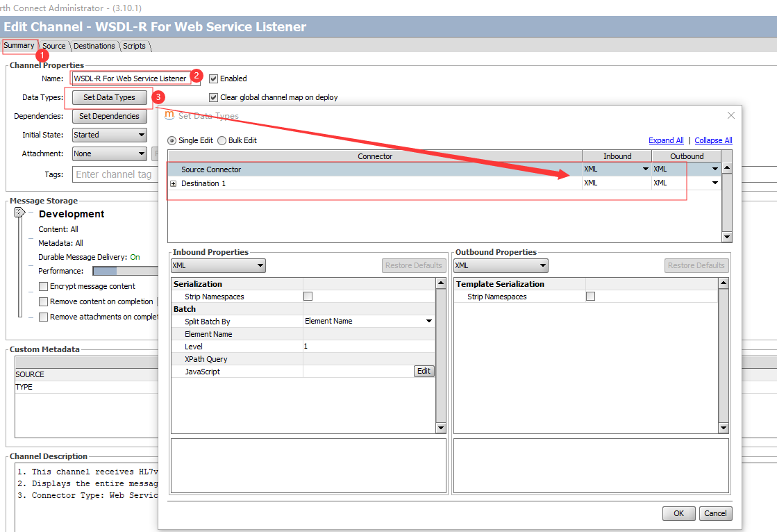Click the Message Storage slider handle
Viewport: 777px width, 532px height.
20,213
